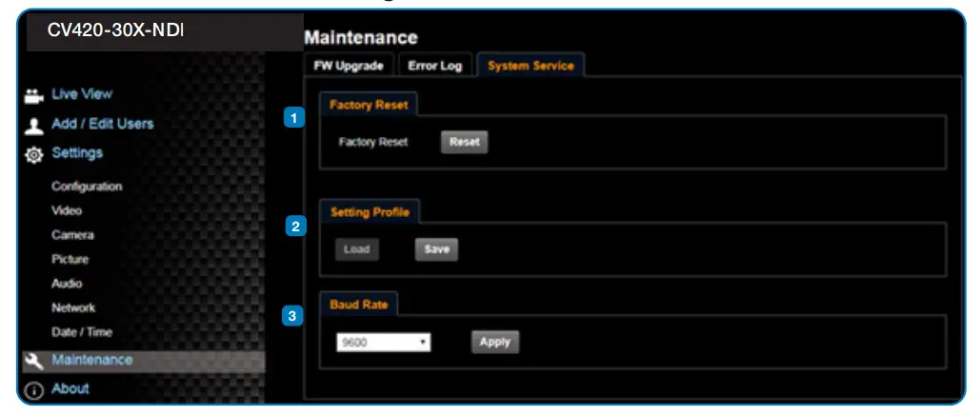980x415 pixels.
Task: Open the Settings section
Action: pos(77,153)
